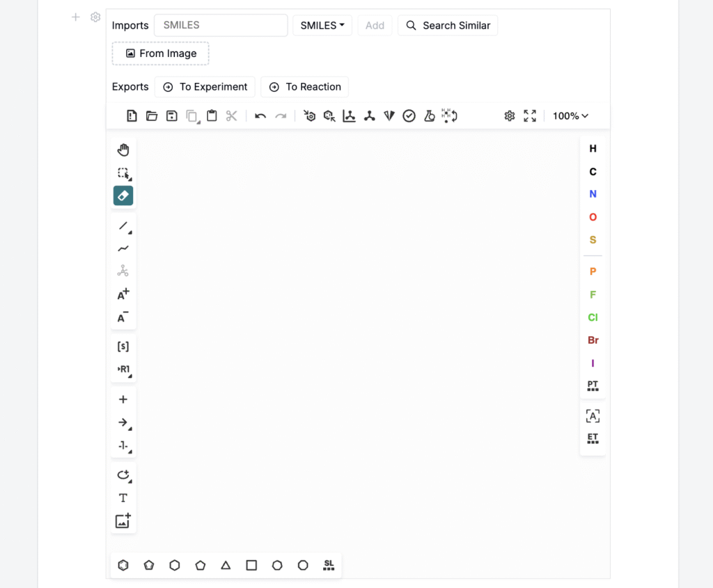Select the Hand pan tool
This screenshot has height=588, width=713.
(123, 150)
